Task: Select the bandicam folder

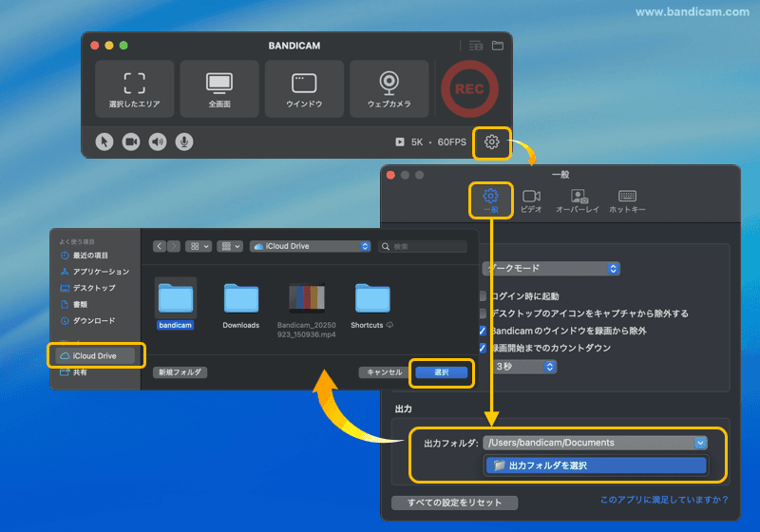Action: click(x=176, y=304)
